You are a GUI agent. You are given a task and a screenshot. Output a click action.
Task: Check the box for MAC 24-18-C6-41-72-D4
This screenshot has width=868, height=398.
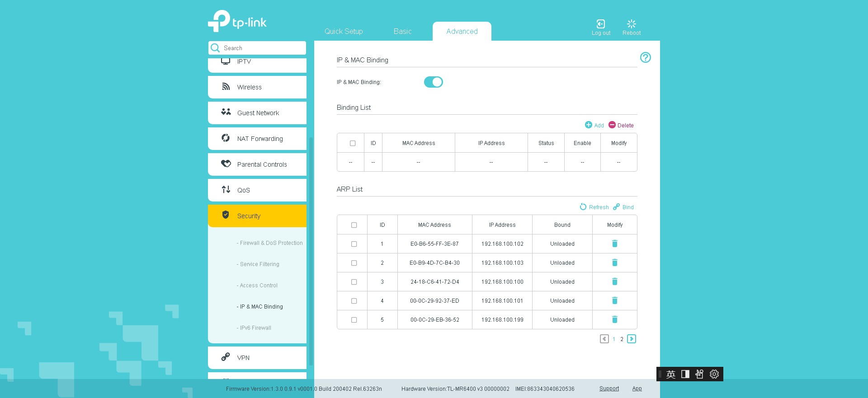(354, 282)
